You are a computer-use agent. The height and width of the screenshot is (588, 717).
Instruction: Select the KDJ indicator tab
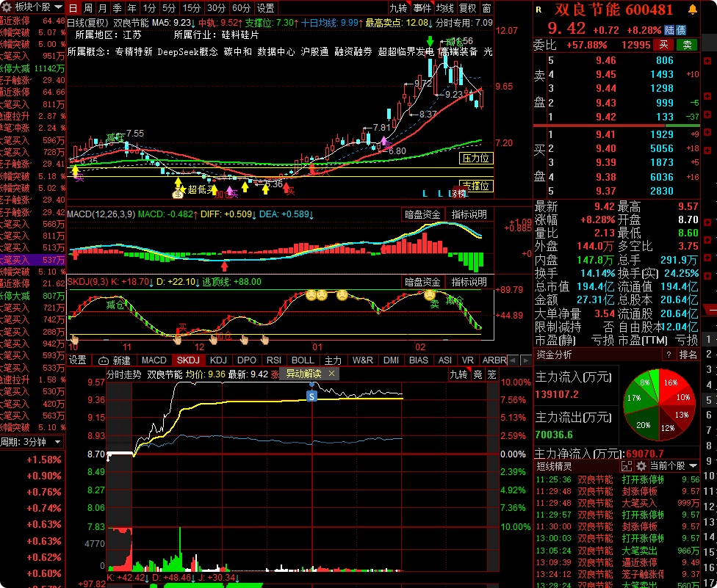coord(218,360)
